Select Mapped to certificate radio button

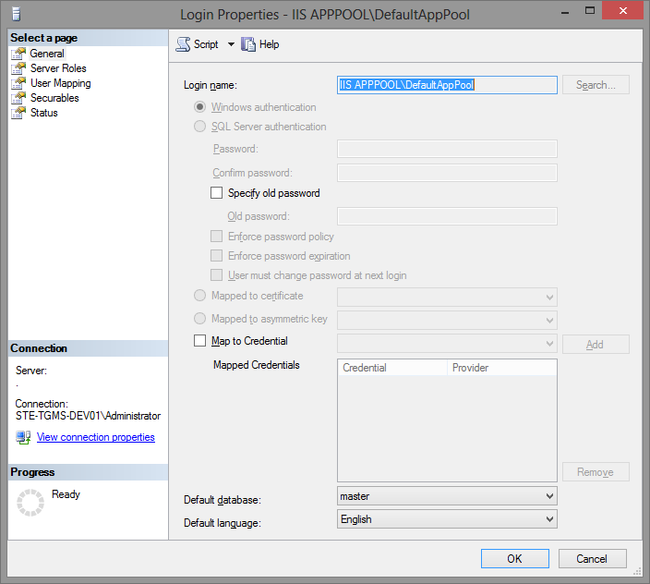tap(200, 295)
